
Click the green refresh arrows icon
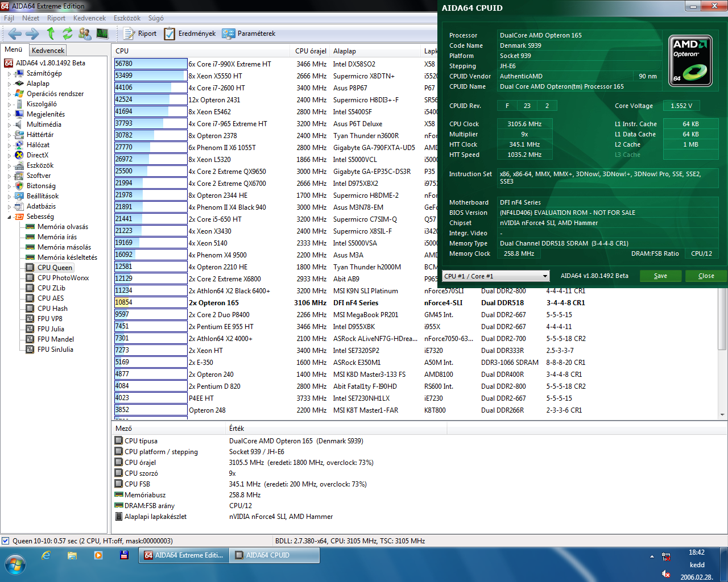[x=68, y=34]
